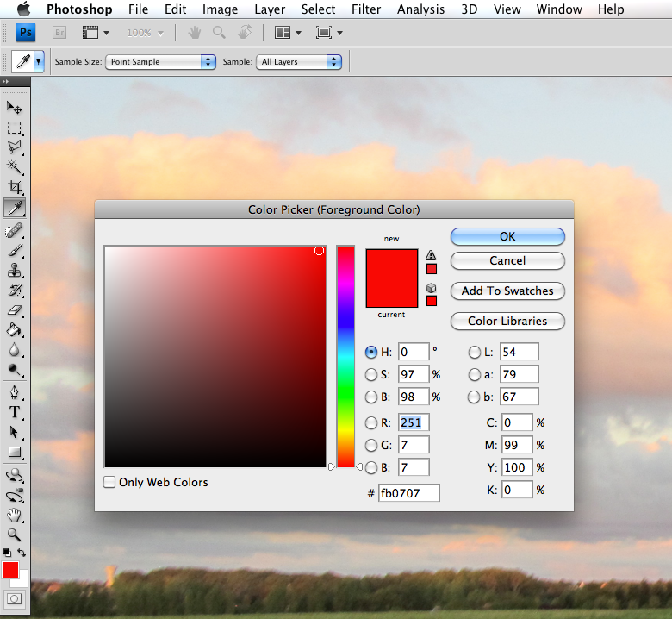Swap foreground and background colors
The image size is (672, 619).
coord(22,553)
